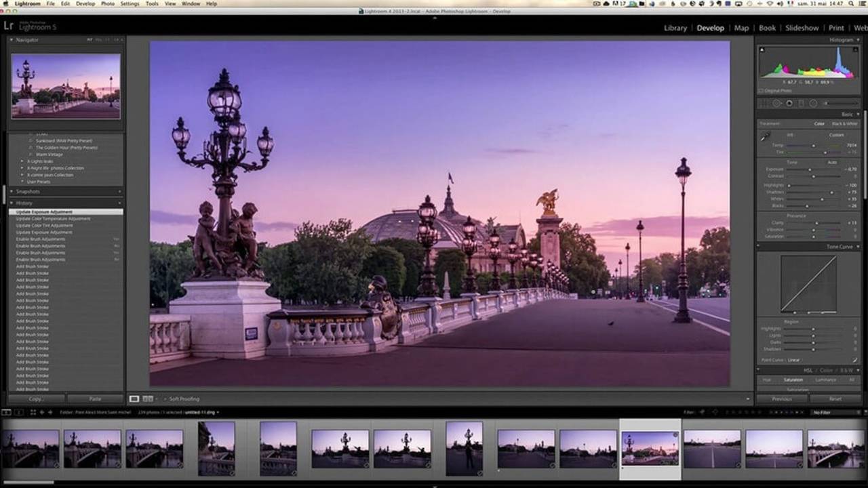Open the Map module
The image size is (868, 488).
click(742, 28)
